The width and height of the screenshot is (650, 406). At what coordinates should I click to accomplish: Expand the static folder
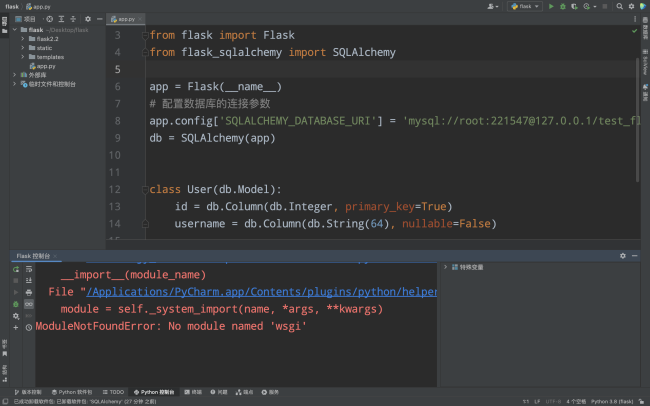(x=23, y=48)
